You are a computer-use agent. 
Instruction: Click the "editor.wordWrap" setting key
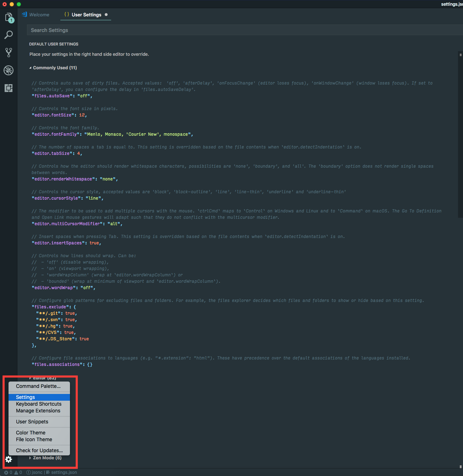54,288
